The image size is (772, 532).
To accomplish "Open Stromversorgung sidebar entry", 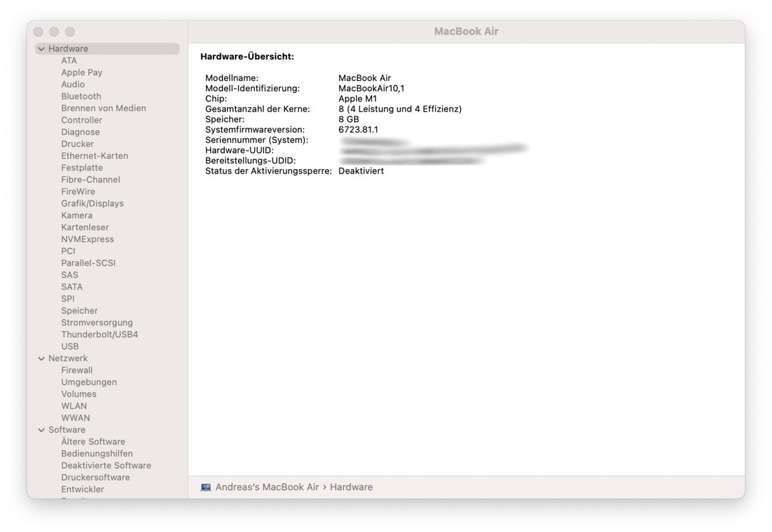I will (x=97, y=323).
